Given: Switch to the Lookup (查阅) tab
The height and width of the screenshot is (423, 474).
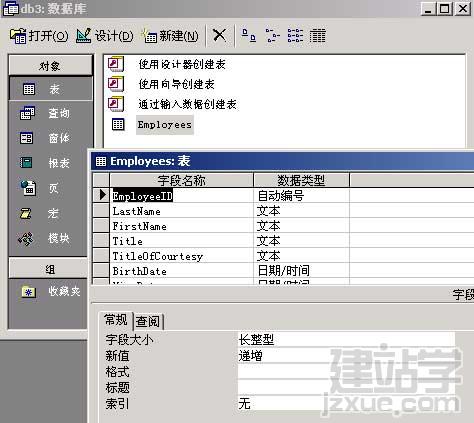Looking at the screenshot, I should (148, 321).
